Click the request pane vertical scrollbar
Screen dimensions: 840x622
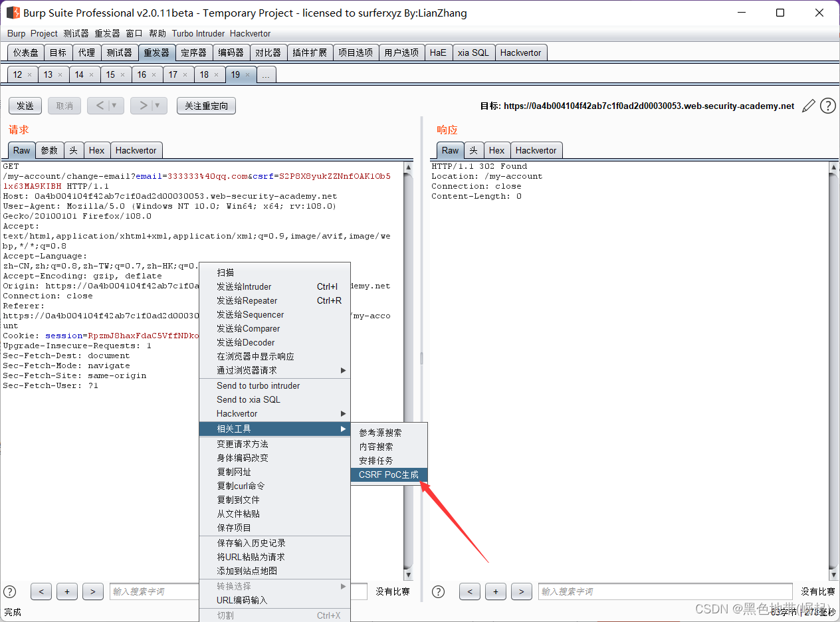point(408,371)
